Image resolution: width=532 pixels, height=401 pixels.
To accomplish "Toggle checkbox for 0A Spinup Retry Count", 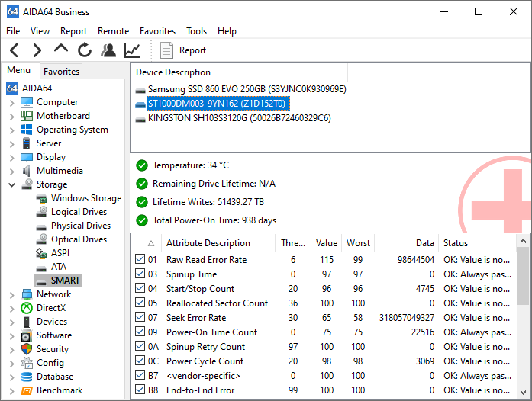I will point(140,346).
